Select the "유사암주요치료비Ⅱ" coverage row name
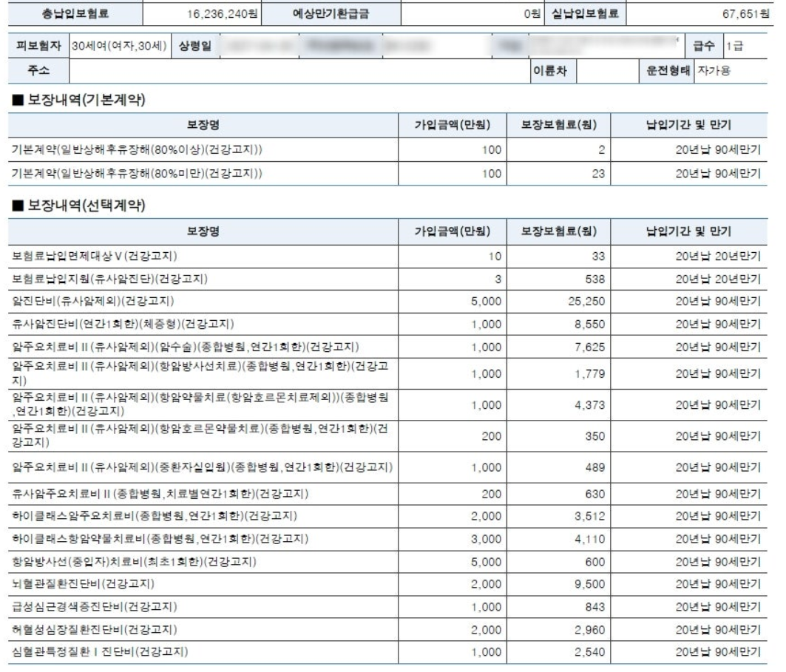This screenshot has width=786, height=672. coord(160,494)
